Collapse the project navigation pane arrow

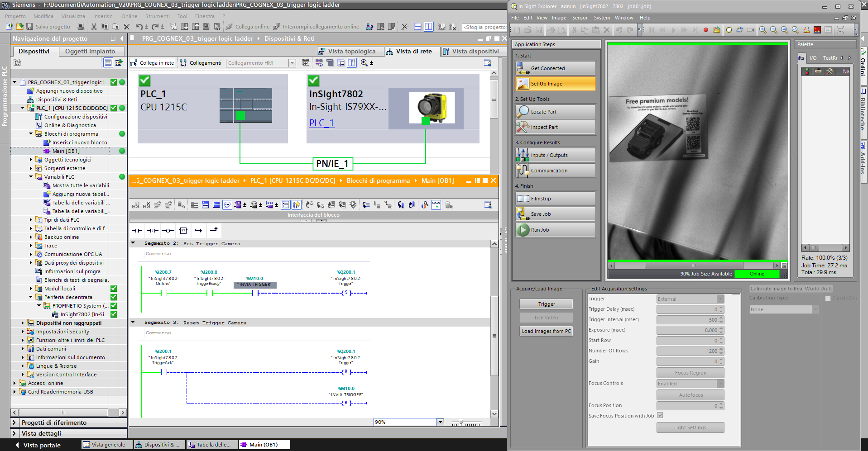coord(121,38)
